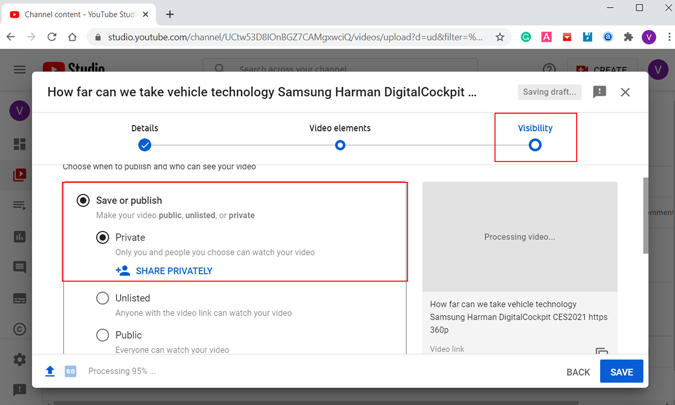The height and width of the screenshot is (405, 675).
Task: Reload the page in Chrome
Action: pyautogui.click(x=52, y=37)
